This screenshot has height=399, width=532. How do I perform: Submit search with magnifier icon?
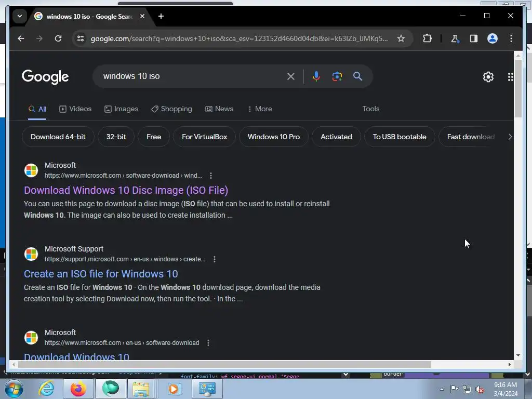tap(357, 76)
